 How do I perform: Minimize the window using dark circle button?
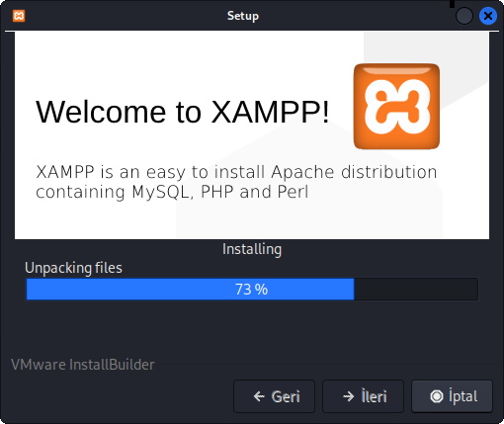coord(464,16)
